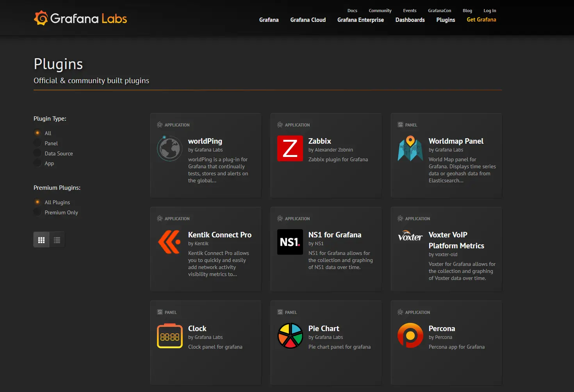Viewport: 574px width, 392px height.
Task: Click the Get Grafana link
Action: click(x=481, y=20)
